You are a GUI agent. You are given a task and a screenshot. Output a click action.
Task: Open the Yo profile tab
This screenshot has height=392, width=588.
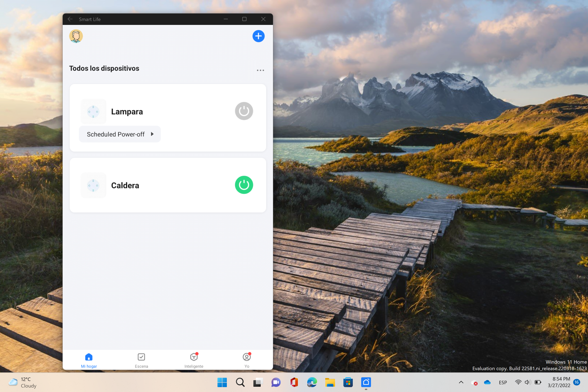click(246, 360)
